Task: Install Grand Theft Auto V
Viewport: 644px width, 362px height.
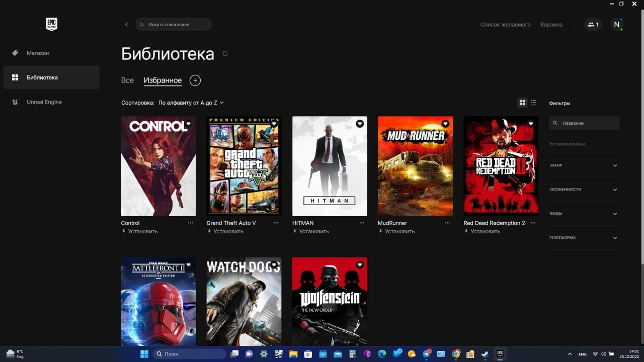Action: [x=225, y=231]
